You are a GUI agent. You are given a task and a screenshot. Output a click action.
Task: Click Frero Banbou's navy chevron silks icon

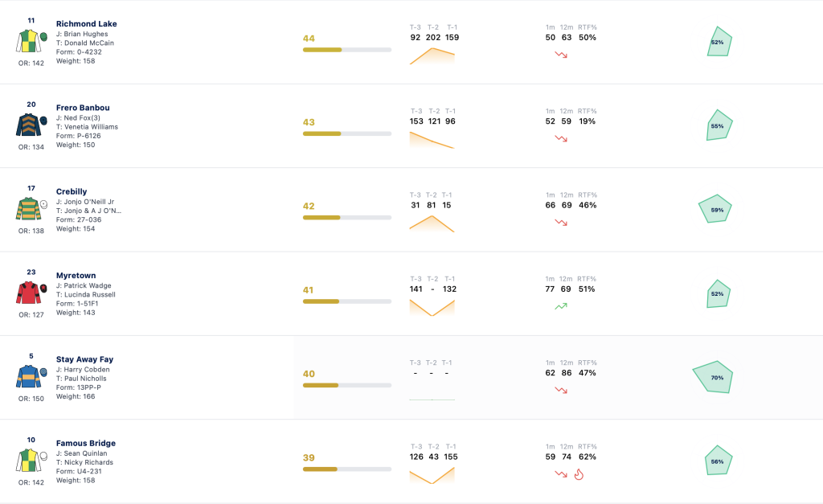[x=31, y=125]
